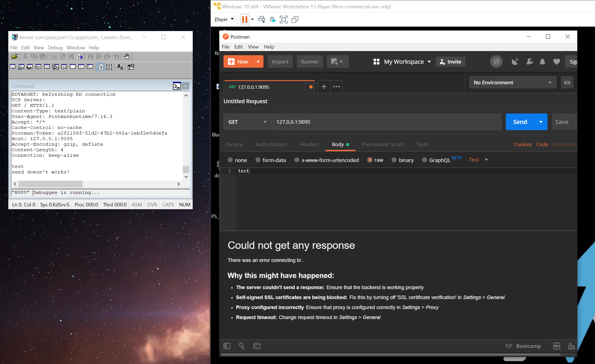595x364 pixels.
Task: Select the binary body format option
Action: coord(394,160)
